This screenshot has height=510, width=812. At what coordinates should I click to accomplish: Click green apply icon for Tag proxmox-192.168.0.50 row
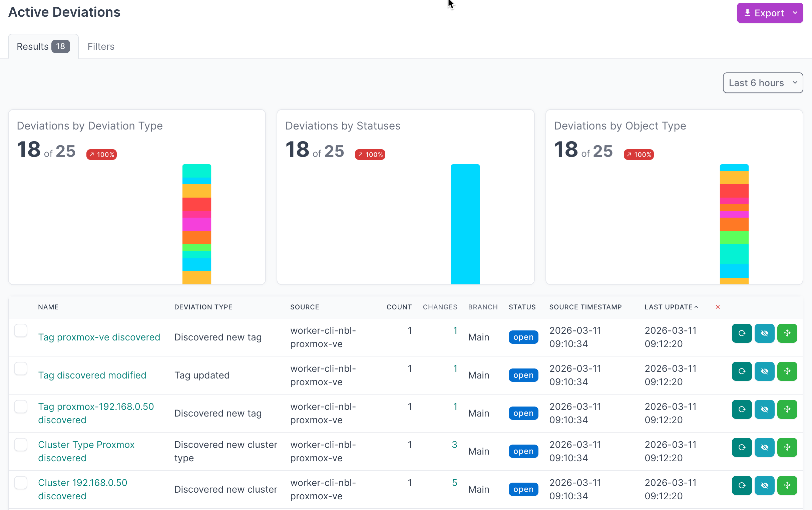click(x=787, y=410)
